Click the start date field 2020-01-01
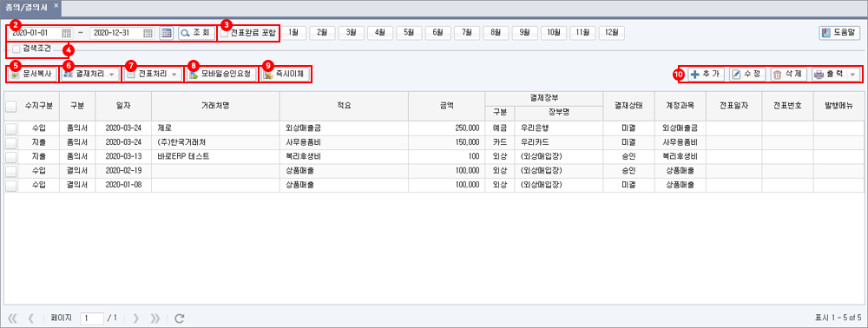 (35, 33)
